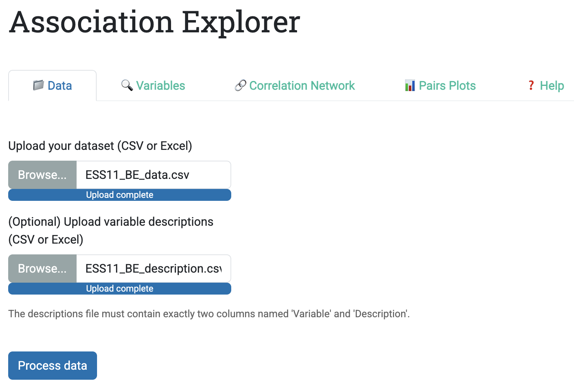The image size is (574, 392).
Task: Switch to the Variables tab
Action: pos(160,86)
